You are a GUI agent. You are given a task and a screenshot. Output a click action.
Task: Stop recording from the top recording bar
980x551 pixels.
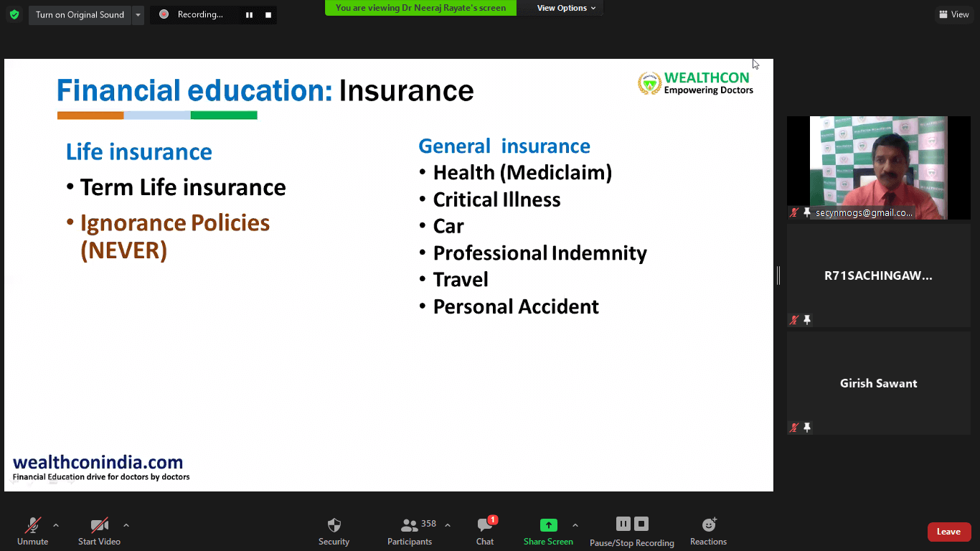[x=268, y=15]
